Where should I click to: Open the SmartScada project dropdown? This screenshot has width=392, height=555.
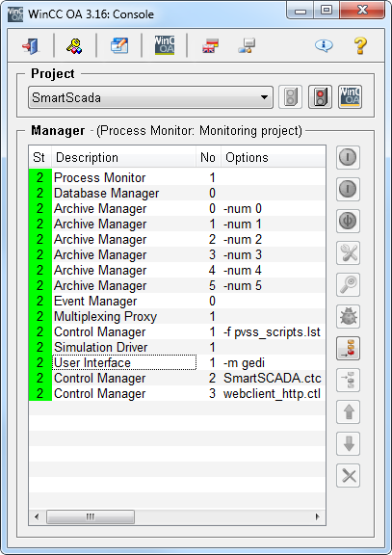150,97
